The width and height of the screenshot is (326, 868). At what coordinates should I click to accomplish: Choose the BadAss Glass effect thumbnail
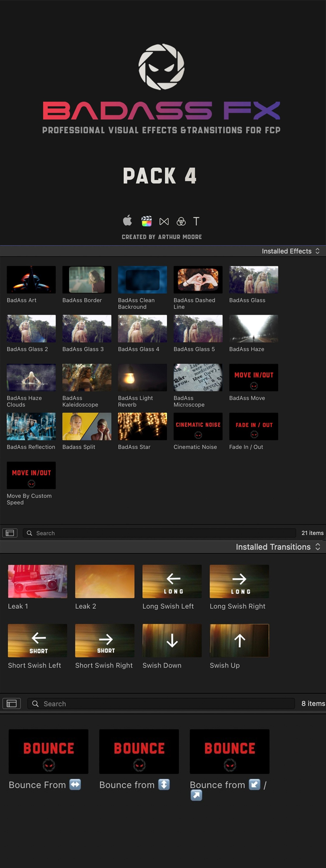pyautogui.click(x=254, y=279)
